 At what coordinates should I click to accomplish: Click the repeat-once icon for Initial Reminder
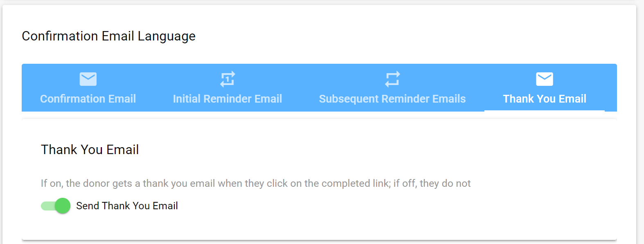pyautogui.click(x=228, y=79)
